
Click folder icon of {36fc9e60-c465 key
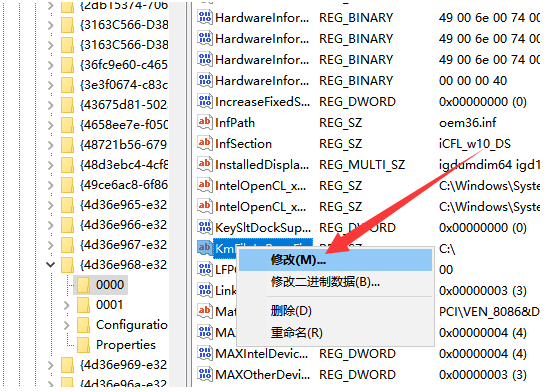click(x=67, y=65)
